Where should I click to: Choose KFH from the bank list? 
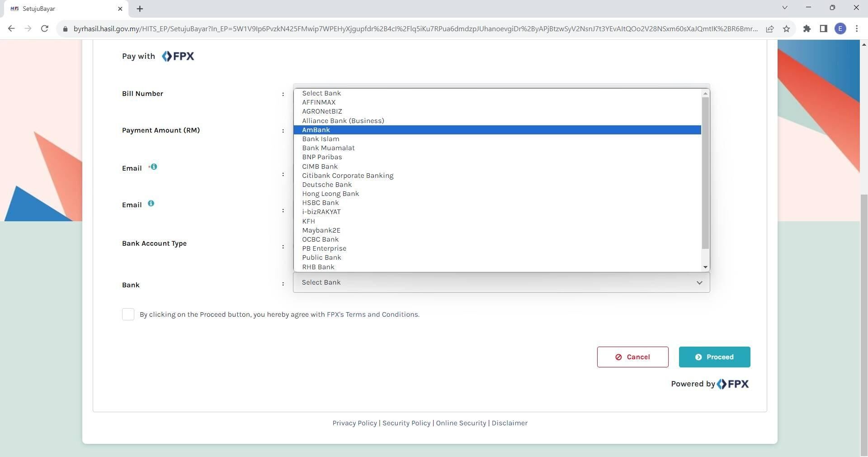tap(497, 221)
